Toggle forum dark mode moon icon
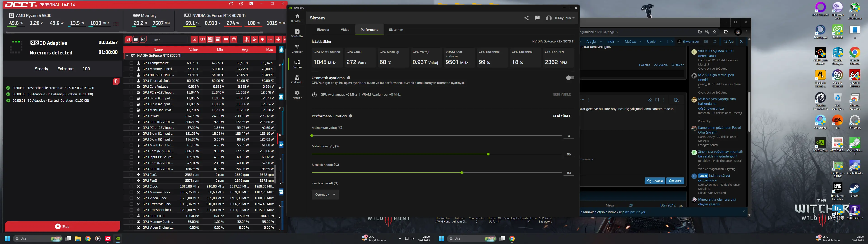 coord(741,41)
